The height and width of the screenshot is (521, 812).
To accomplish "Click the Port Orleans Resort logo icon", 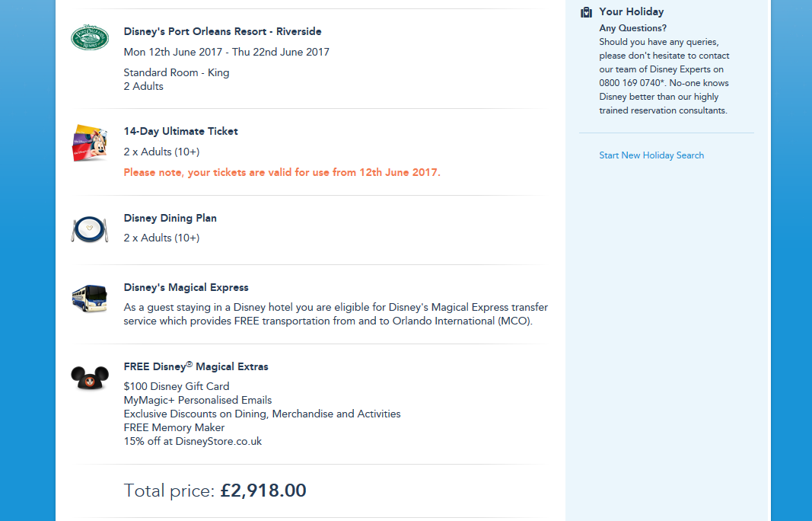I will [x=90, y=37].
